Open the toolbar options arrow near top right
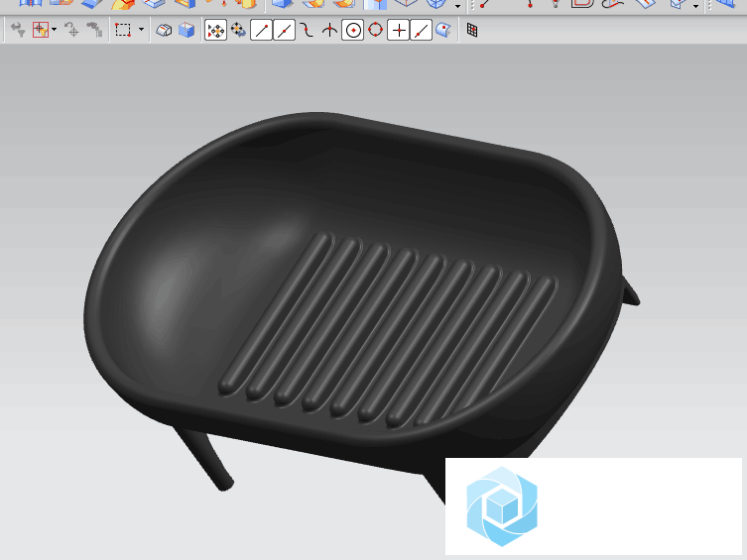 tap(696, 6)
